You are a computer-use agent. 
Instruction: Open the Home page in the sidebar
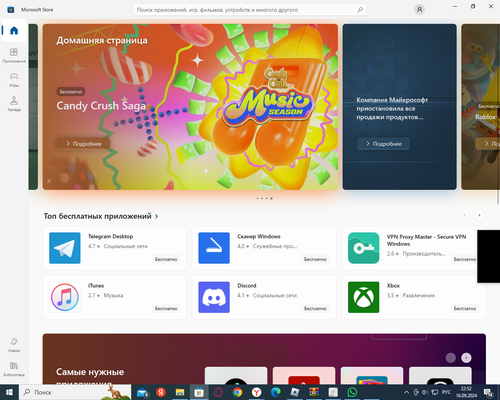pyautogui.click(x=14, y=31)
